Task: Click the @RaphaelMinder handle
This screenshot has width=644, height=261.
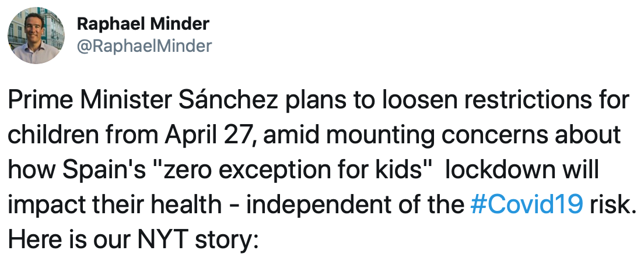Action: coord(144,46)
